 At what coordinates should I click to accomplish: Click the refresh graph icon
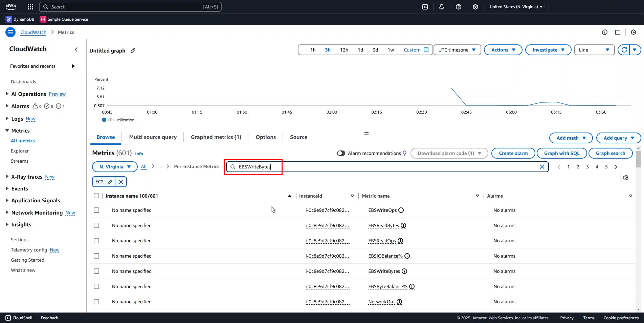624,50
